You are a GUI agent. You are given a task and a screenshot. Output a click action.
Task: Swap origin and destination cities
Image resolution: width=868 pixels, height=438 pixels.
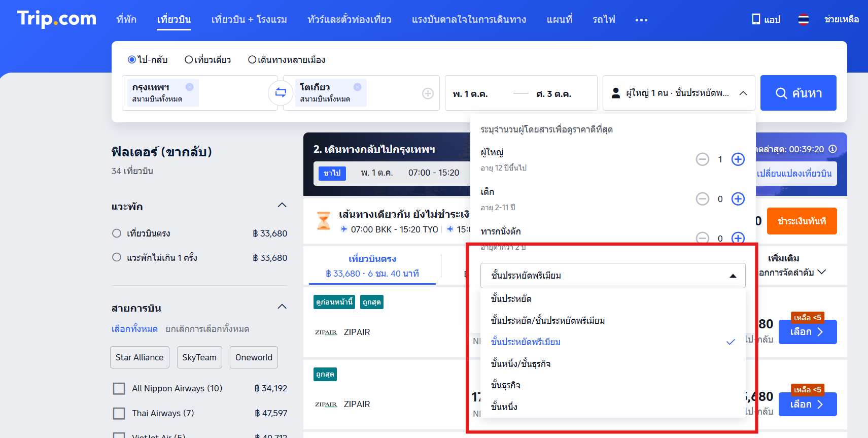tap(281, 92)
